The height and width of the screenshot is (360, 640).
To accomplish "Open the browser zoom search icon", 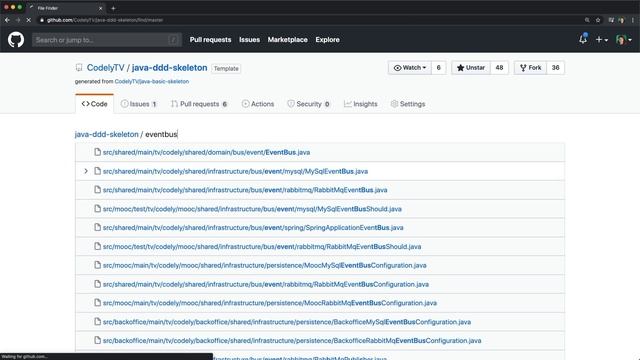I will (587, 20).
